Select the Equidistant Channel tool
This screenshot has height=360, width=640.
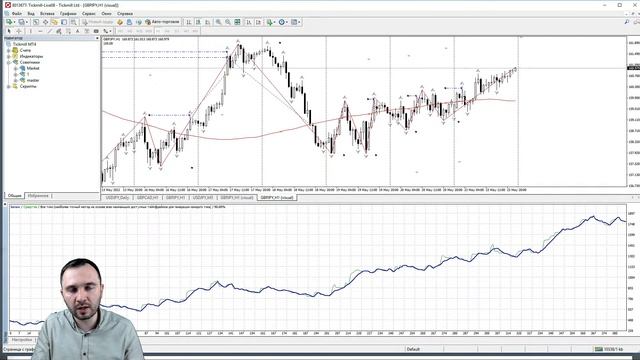[x=59, y=31]
